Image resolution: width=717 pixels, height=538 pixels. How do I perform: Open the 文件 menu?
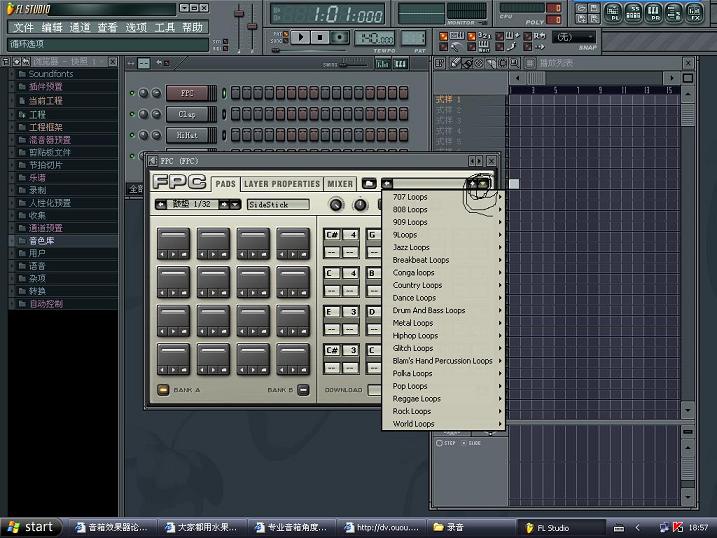tap(24, 27)
